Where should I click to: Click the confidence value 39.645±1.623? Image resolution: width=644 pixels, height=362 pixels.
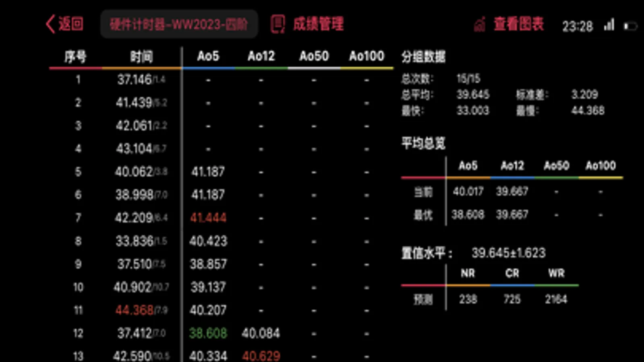point(508,253)
